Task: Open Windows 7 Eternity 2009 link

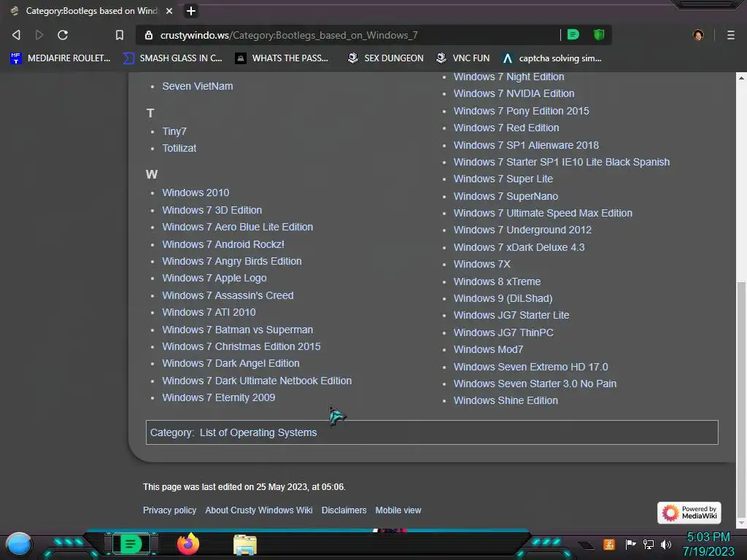Action: pyautogui.click(x=219, y=397)
